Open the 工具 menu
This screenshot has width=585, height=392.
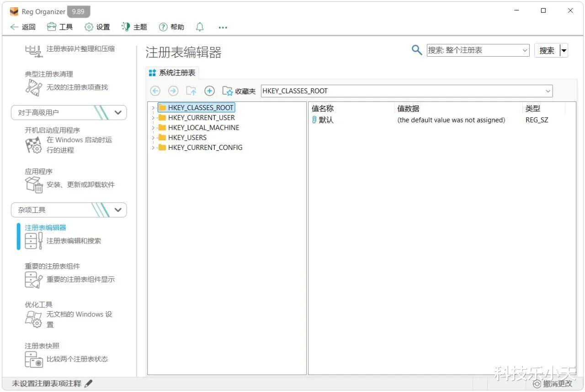point(60,27)
